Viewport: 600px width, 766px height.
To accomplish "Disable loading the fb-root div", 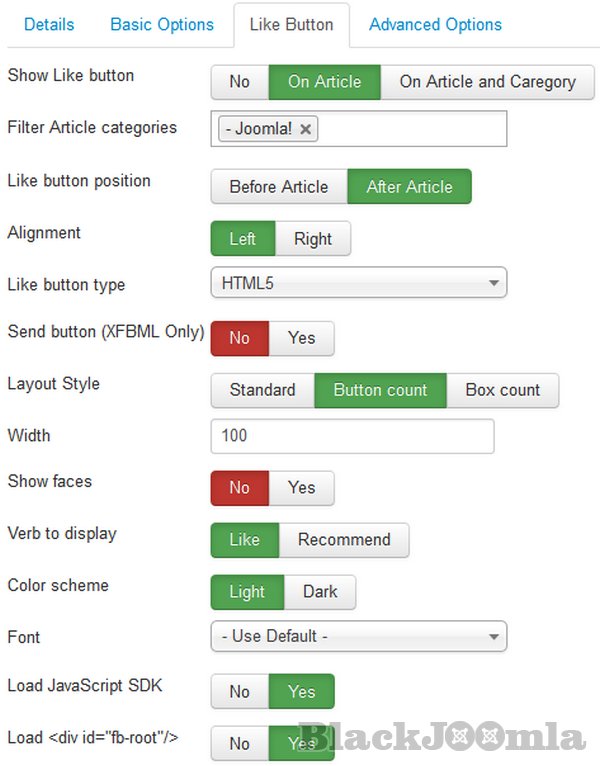I will point(239,744).
